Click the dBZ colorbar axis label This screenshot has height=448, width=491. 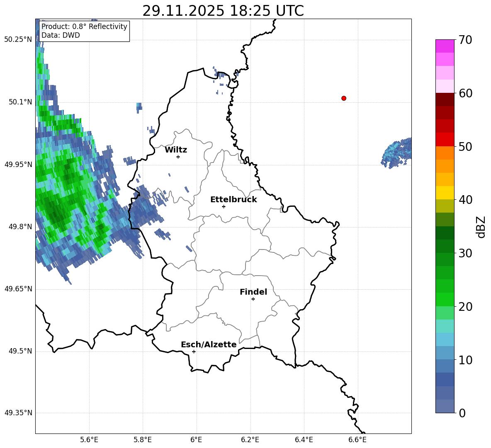(481, 227)
